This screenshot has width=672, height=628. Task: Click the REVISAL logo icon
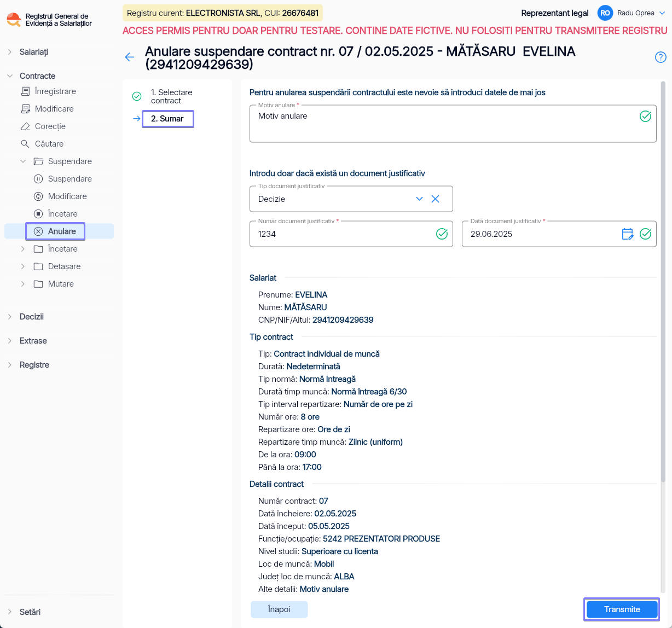click(x=14, y=20)
